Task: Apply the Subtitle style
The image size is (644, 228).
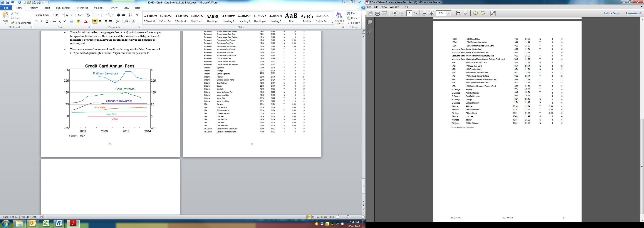Action: [x=307, y=18]
